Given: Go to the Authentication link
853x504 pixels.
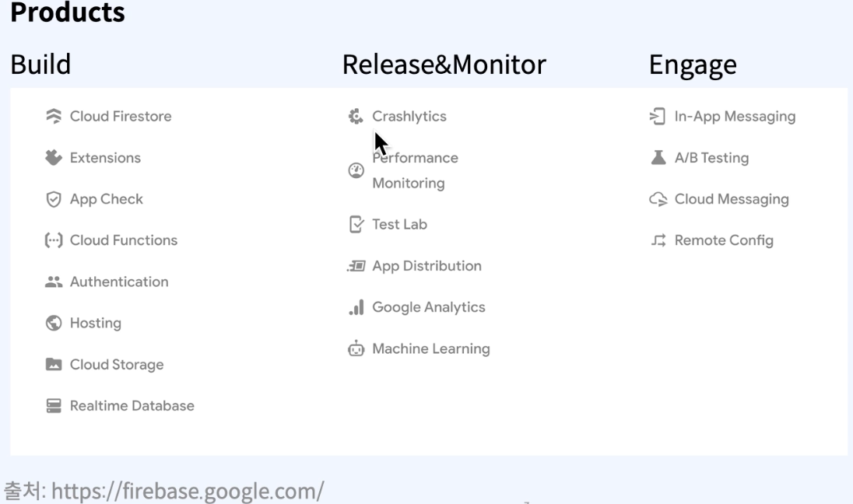Looking at the screenshot, I should point(119,282).
